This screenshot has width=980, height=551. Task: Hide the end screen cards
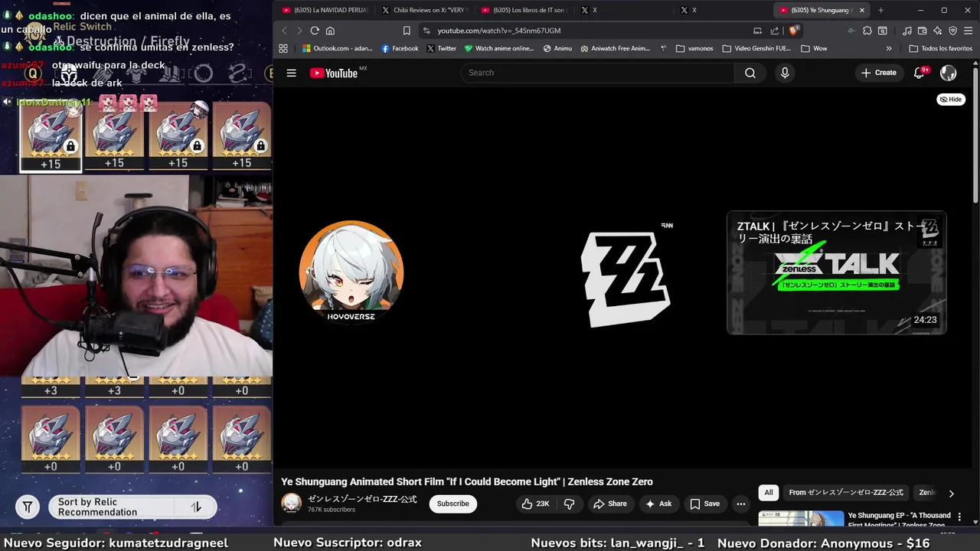(x=951, y=99)
